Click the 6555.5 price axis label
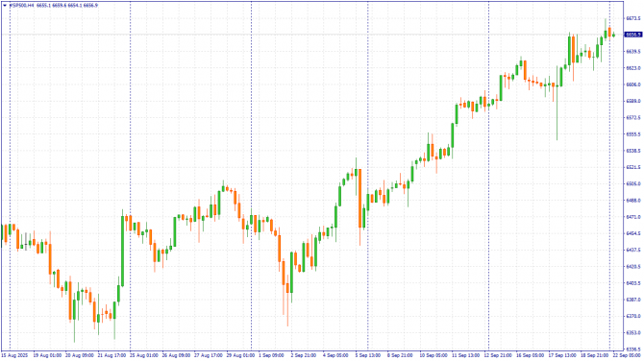This screenshot has height=361, width=644. pos(632,134)
